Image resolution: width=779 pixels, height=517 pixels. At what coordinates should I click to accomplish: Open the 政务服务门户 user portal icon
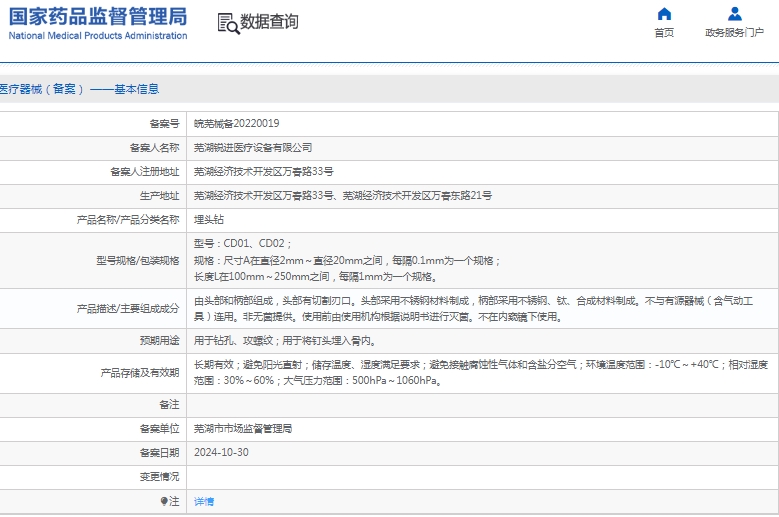(x=734, y=14)
